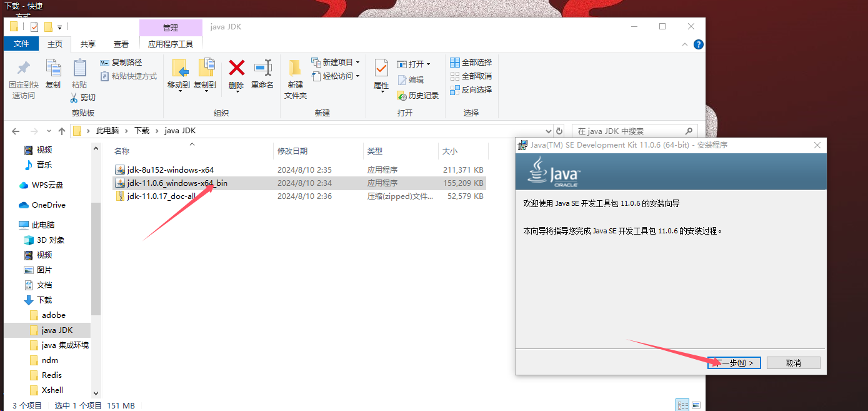The width and height of the screenshot is (868, 411).
Task: Cancel the JDK installation
Action: click(793, 362)
